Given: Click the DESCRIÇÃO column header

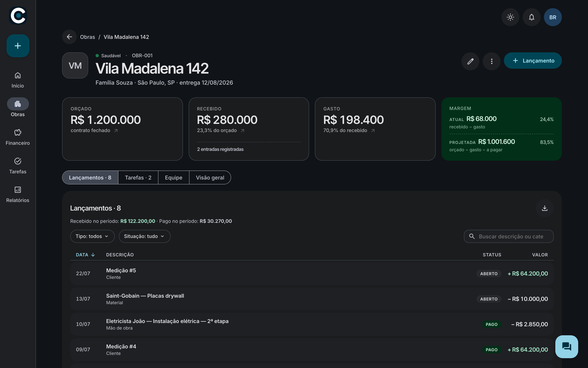Looking at the screenshot, I should pos(120,255).
